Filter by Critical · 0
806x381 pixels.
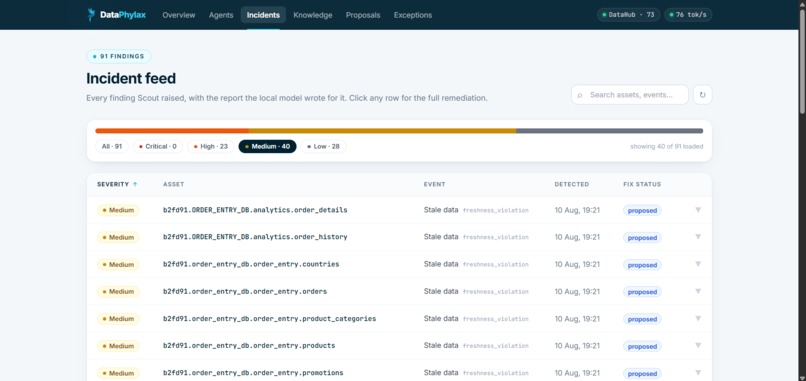tap(158, 147)
